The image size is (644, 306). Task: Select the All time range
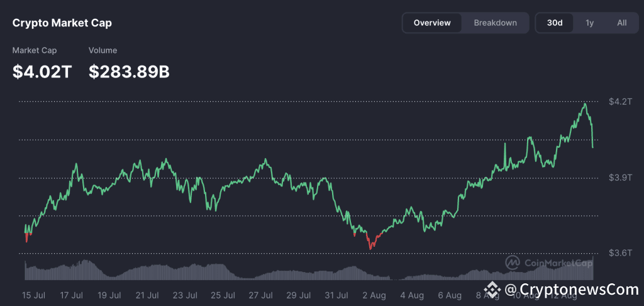[622, 23]
